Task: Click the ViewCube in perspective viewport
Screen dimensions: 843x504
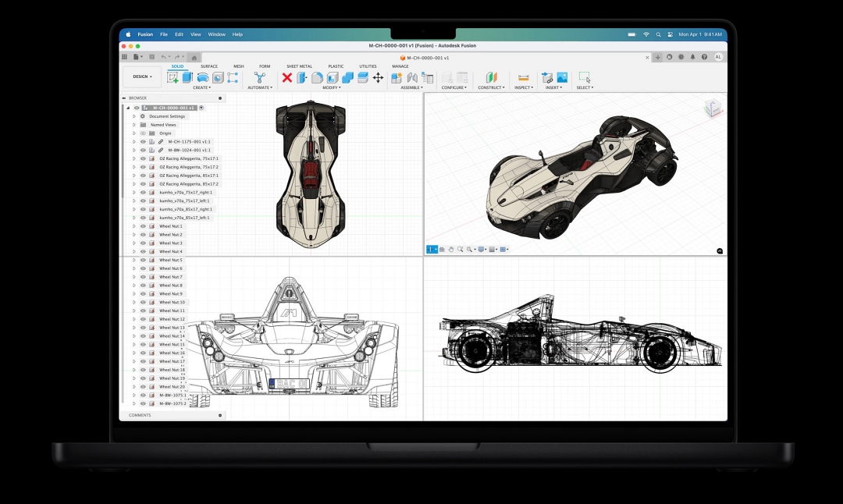Action: pyautogui.click(x=713, y=108)
